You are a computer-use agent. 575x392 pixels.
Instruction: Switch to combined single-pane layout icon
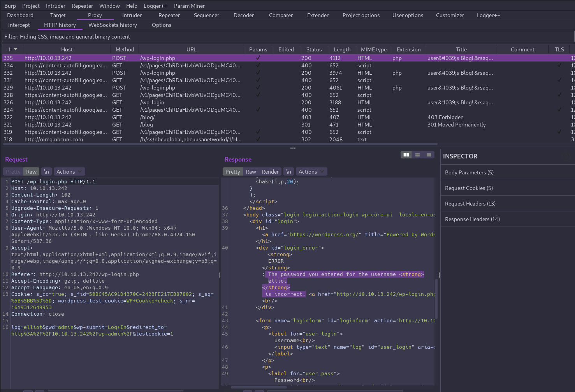[429, 155]
